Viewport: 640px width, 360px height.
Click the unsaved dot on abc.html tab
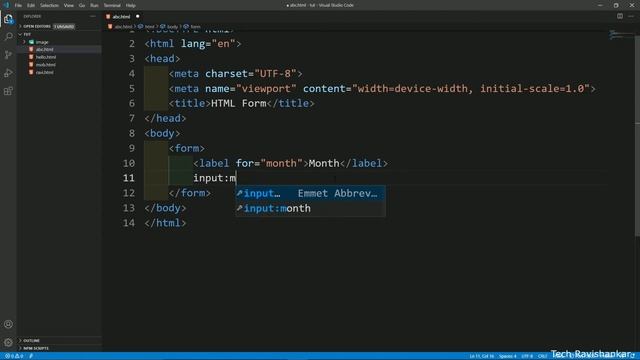click(x=138, y=16)
